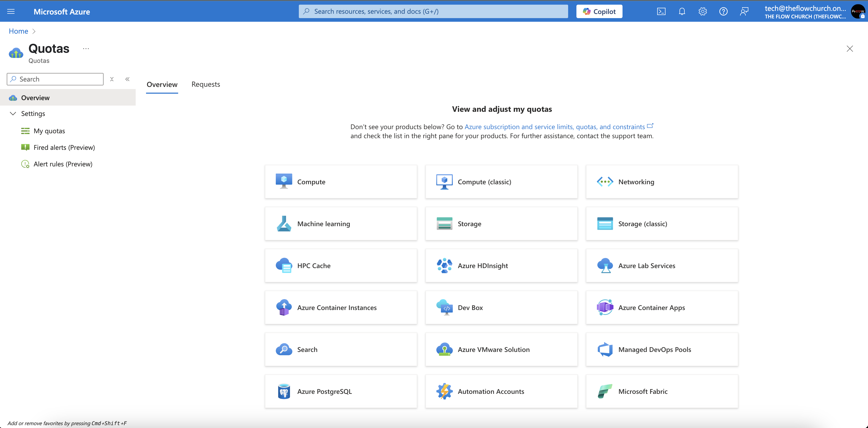868x428 pixels.
Task: Click the feedback icon in the top bar
Action: point(744,11)
